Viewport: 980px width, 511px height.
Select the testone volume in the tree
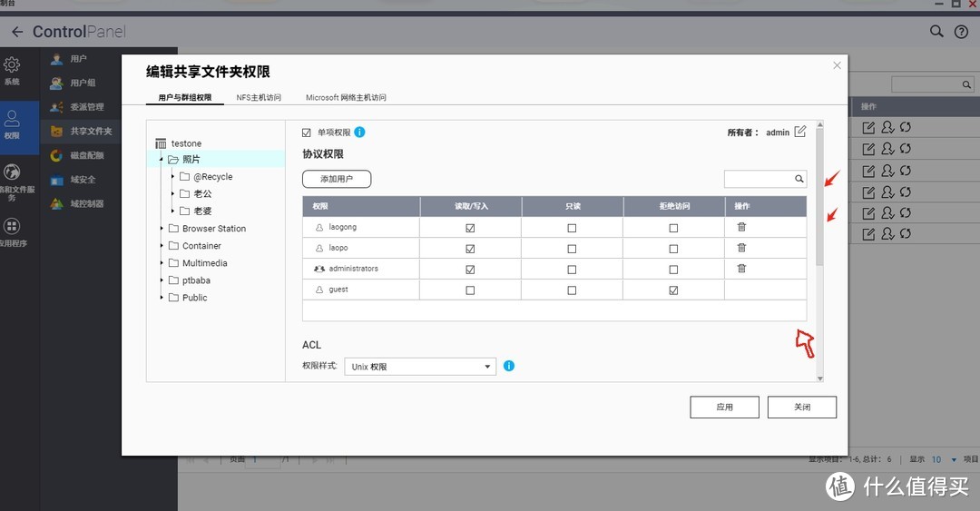[x=186, y=143]
